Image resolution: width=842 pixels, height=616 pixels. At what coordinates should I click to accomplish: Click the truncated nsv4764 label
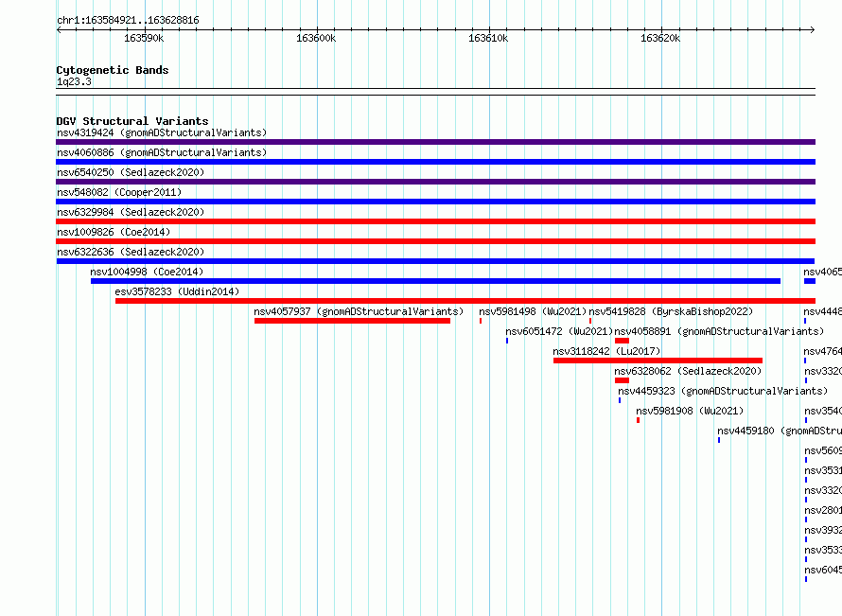point(823,351)
